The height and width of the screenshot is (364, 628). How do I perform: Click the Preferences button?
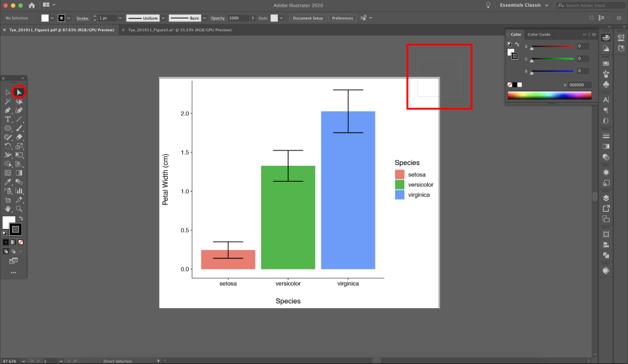point(342,18)
